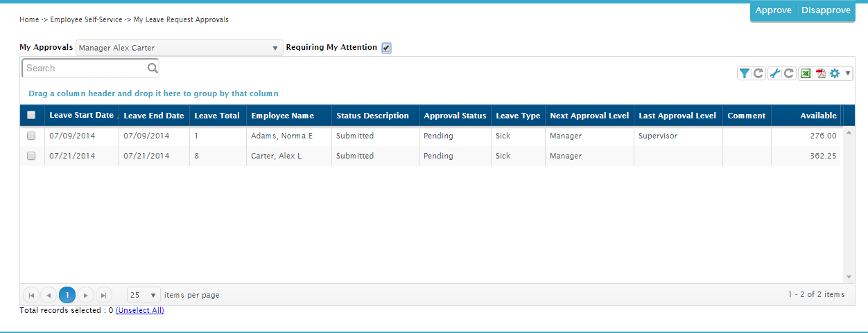Screen dimensions: 868x333
Task: Go to the first page of results
Action: [31, 295]
